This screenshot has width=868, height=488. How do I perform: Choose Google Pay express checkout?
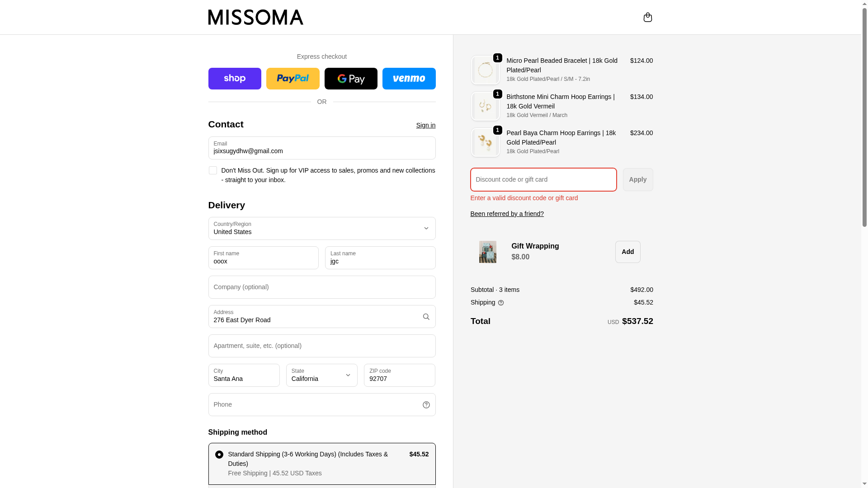tap(351, 79)
